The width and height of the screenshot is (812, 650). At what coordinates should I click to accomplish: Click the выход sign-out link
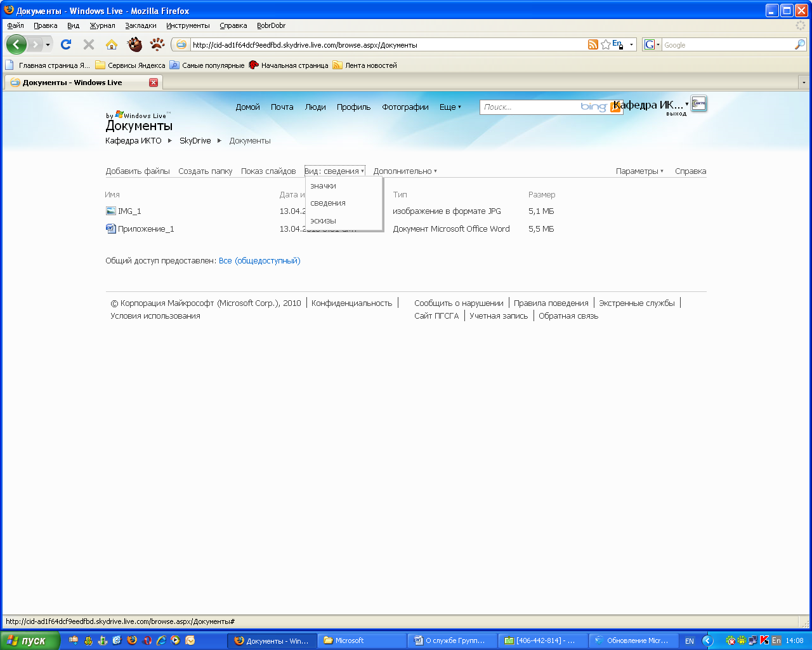click(676, 114)
